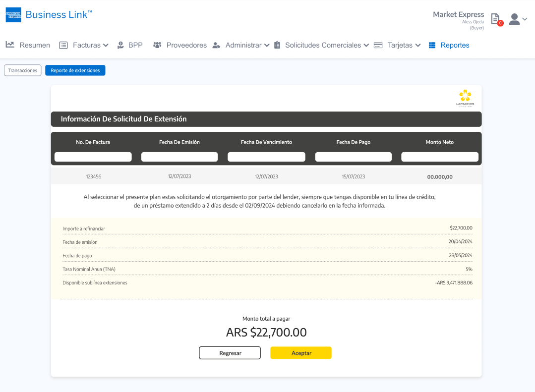Expand the Tarjetas dropdown chevron

click(418, 45)
